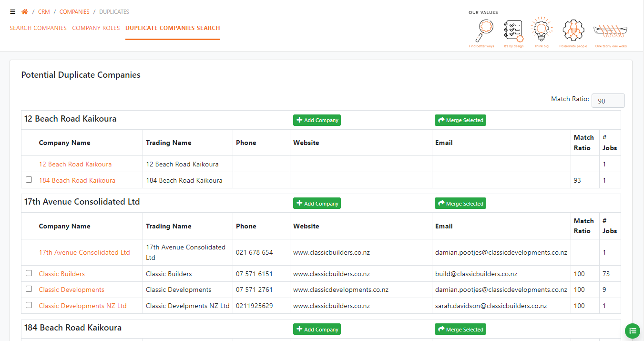Viewport: 644px width, 341px height.
Task: Open the hamburger menu icon
Action: tap(12, 12)
